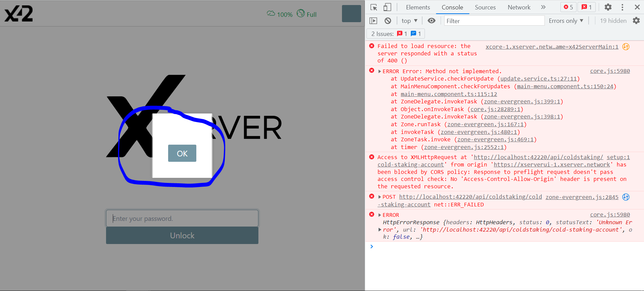
Task: Expand the HttpErrorResponse object details
Action: [380, 230]
